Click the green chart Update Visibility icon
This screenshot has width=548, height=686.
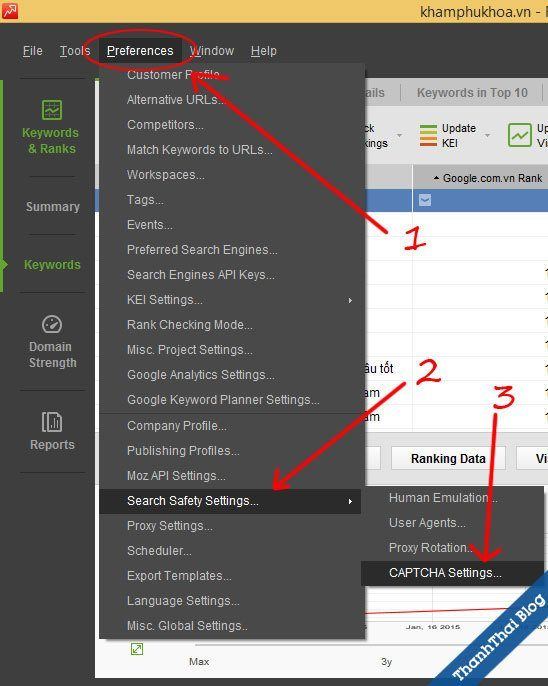click(x=520, y=135)
